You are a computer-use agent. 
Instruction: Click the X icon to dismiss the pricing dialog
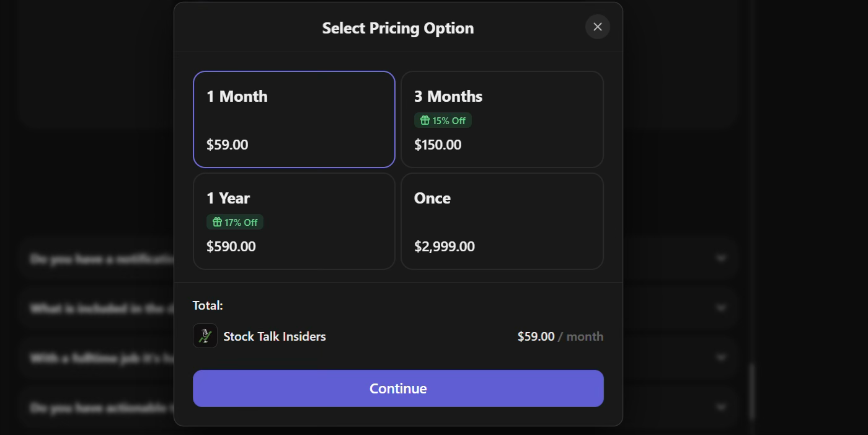597,27
